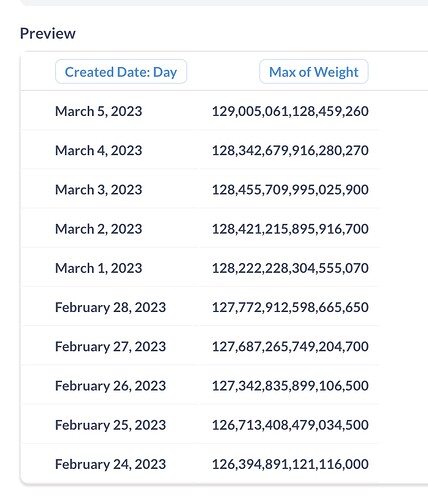Select the March 3, 2023 date cell
The image size is (428, 500).
point(99,190)
